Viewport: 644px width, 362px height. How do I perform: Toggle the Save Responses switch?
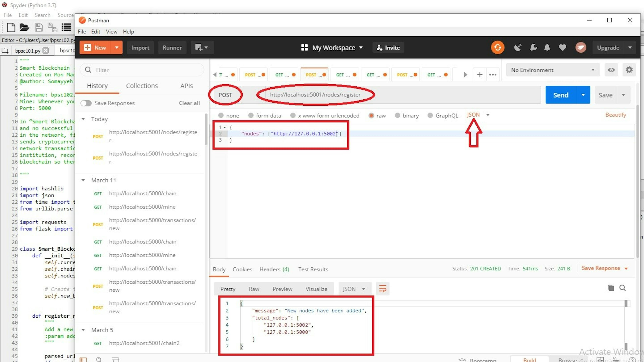(86, 103)
